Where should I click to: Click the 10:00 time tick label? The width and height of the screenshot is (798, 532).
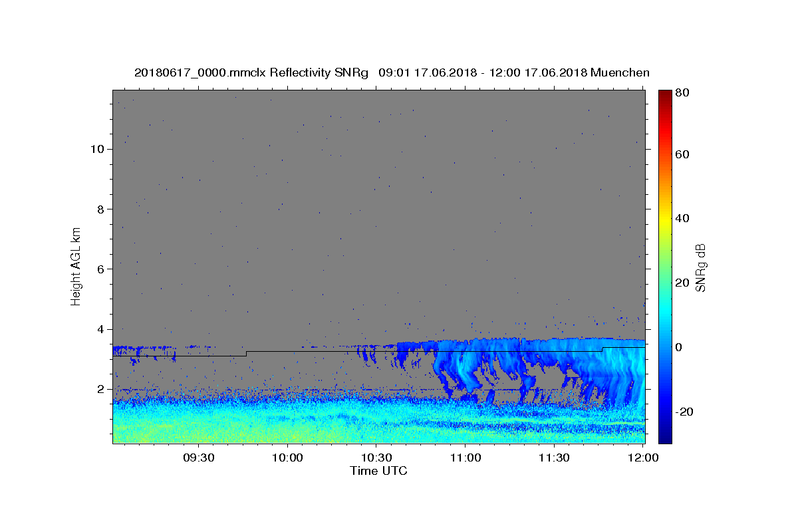click(287, 458)
